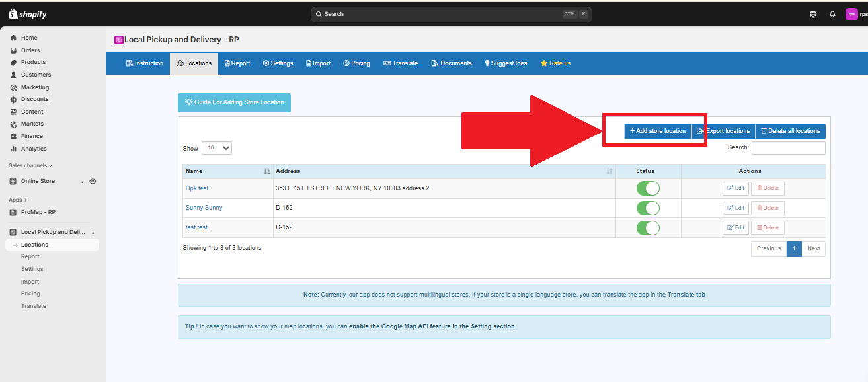Click the sidekick icon beside the bell
This screenshot has width=868, height=382.
(813, 14)
